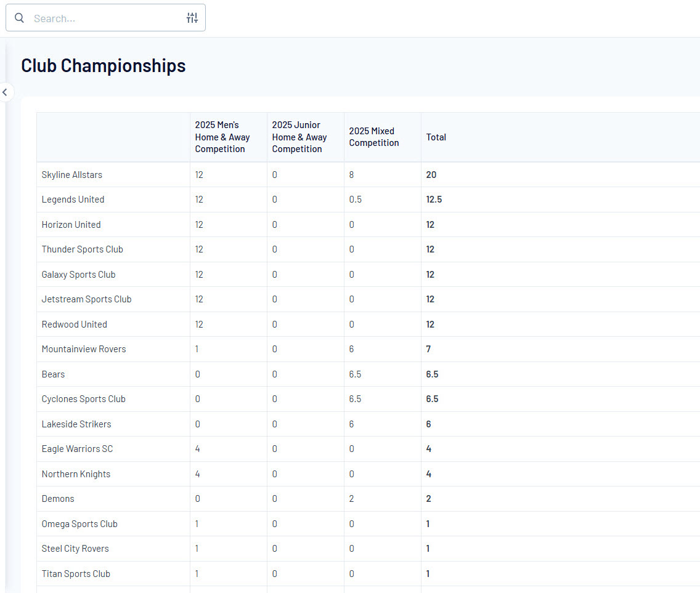Click the 2025 Mixed Competition column header
Screen dimensions: 700x593
tap(374, 137)
